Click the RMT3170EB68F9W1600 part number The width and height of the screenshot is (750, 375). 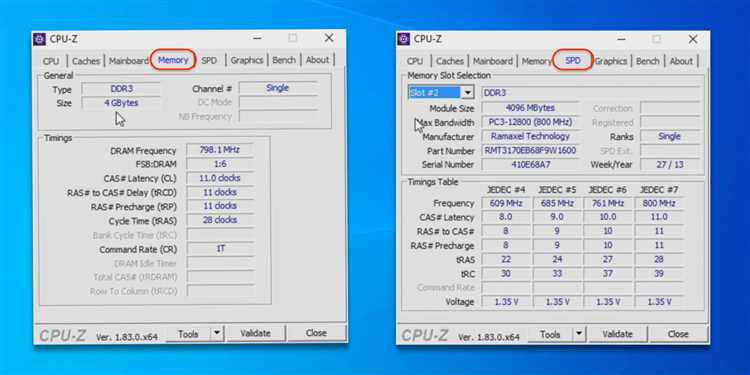click(x=530, y=151)
